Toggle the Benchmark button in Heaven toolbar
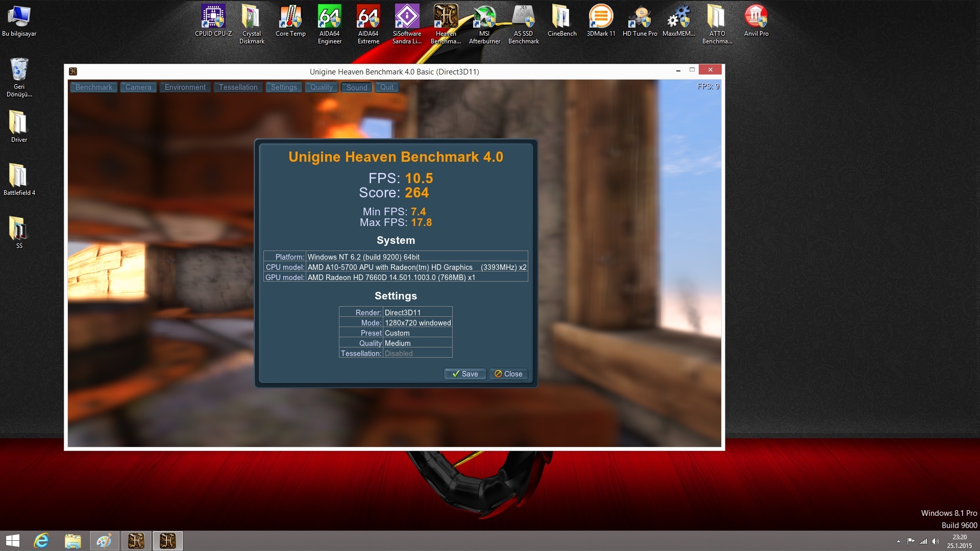 93,87
